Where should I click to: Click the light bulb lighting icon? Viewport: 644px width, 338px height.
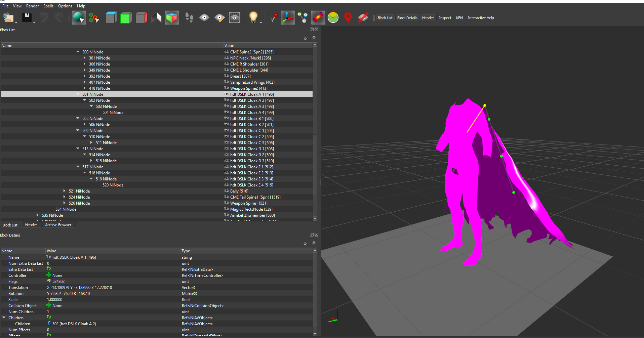click(x=253, y=17)
